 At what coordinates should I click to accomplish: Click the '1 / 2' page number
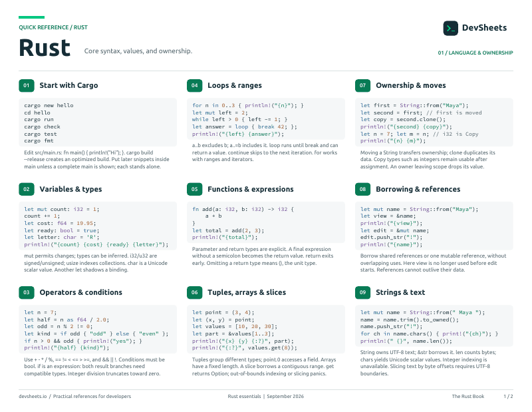(508, 397)
